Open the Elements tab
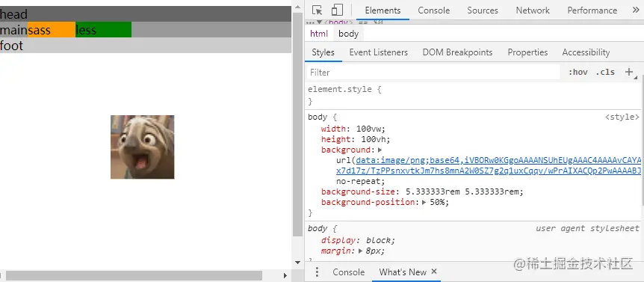The image size is (644, 282). point(383,10)
